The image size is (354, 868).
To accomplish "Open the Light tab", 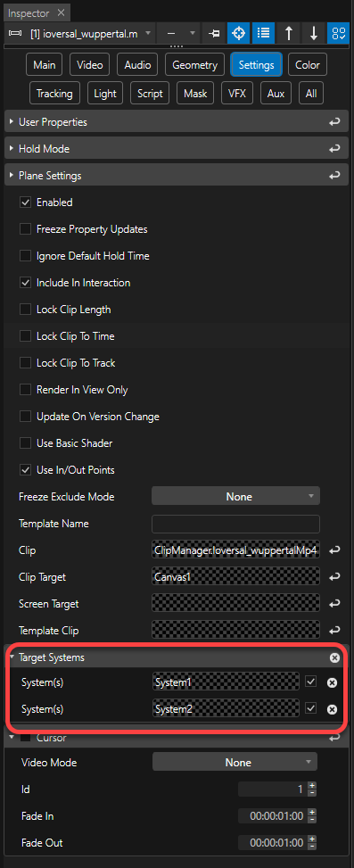I will [x=105, y=94].
